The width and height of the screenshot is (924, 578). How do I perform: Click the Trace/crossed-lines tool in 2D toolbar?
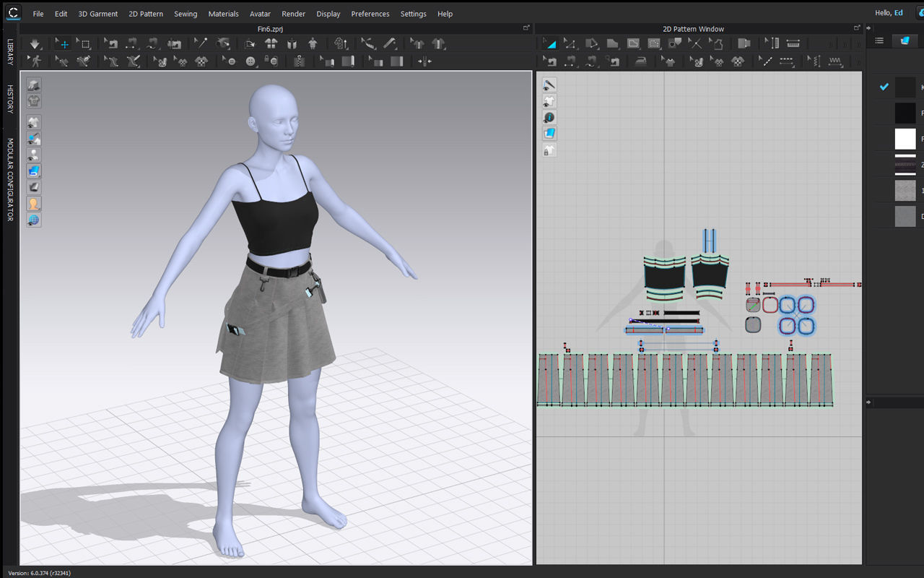click(x=695, y=44)
